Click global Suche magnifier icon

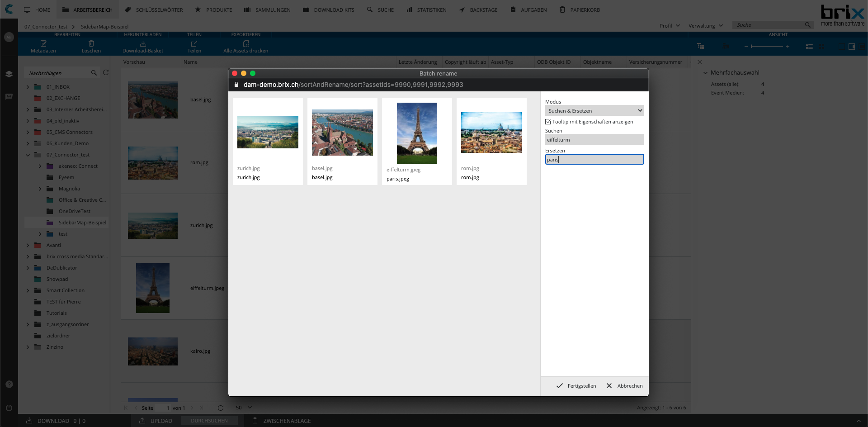pyautogui.click(x=807, y=25)
